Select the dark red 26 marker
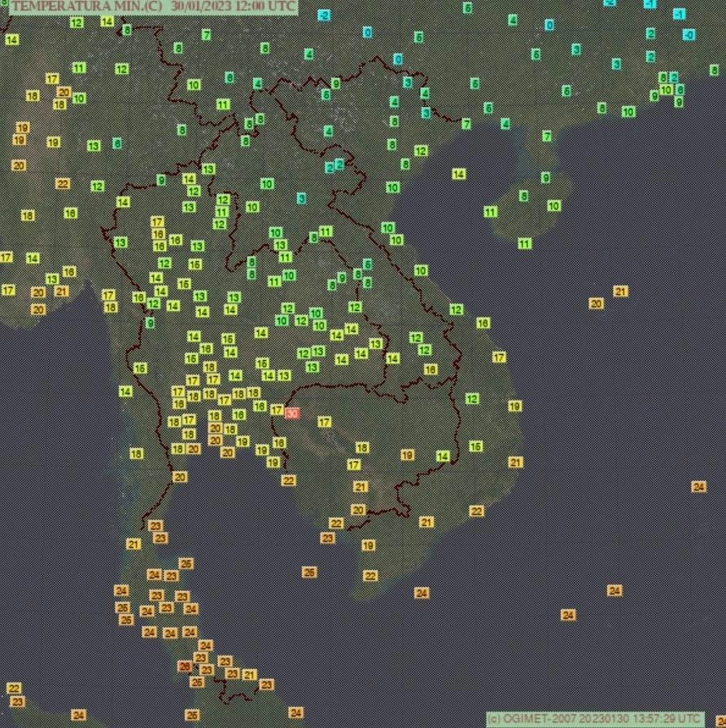This screenshot has height=728, width=726. [185, 666]
